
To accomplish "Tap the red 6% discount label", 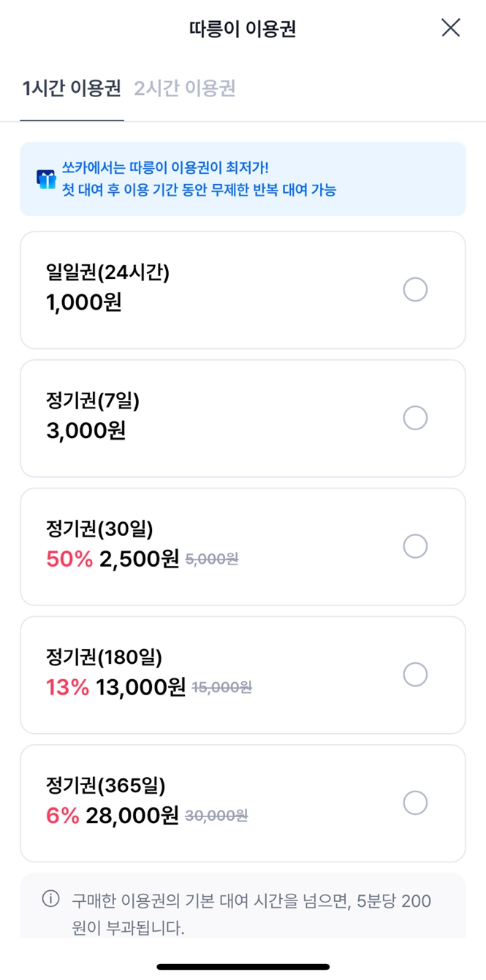I will [x=62, y=816].
